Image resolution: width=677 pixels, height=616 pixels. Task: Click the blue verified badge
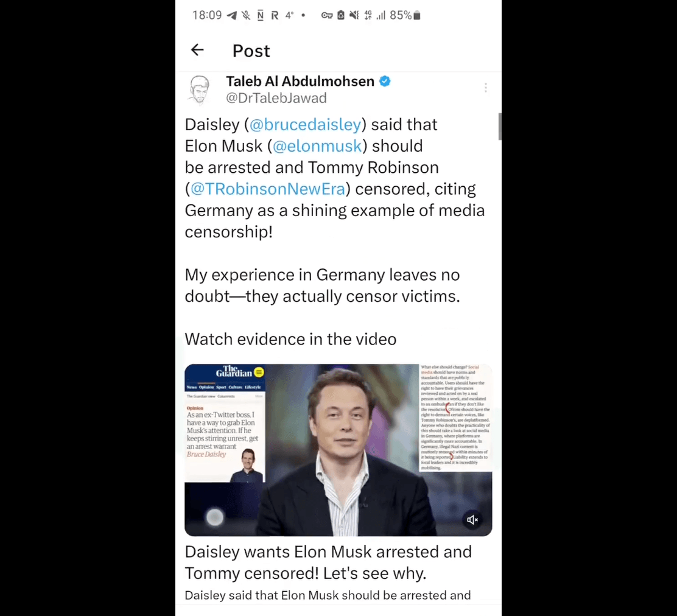tap(385, 81)
